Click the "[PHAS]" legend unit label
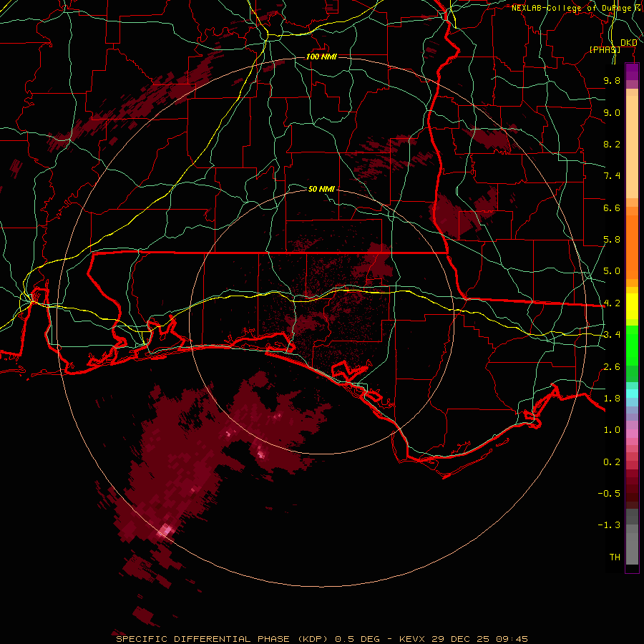 [x=605, y=49]
